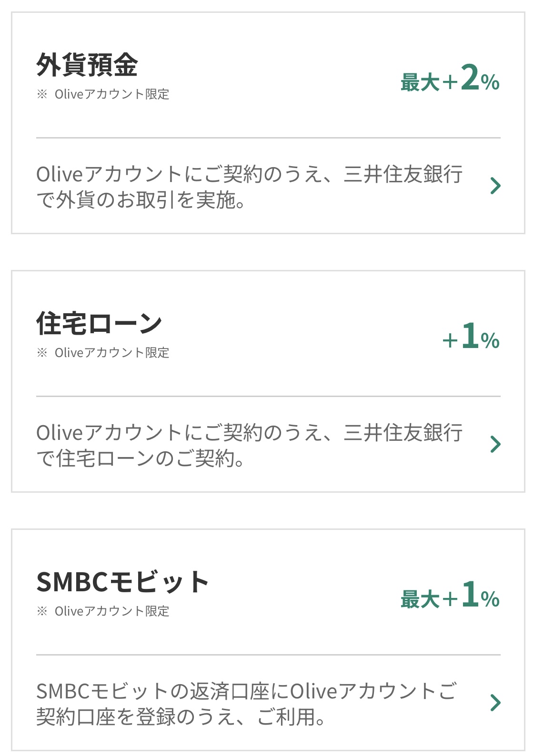Click the divider line in 外貨預金 card

point(268,138)
